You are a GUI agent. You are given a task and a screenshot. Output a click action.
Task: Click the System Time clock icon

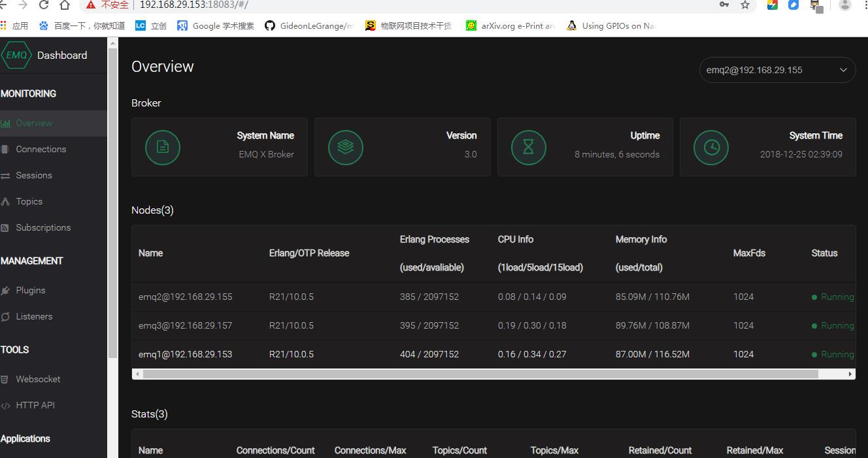pos(711,147)
